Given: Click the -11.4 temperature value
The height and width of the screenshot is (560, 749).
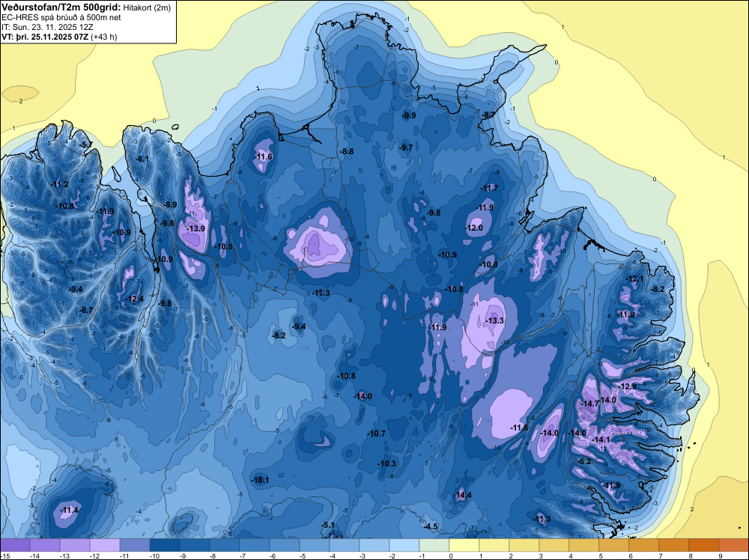Looking at the screenshot, I should click(x=69, y=510).
